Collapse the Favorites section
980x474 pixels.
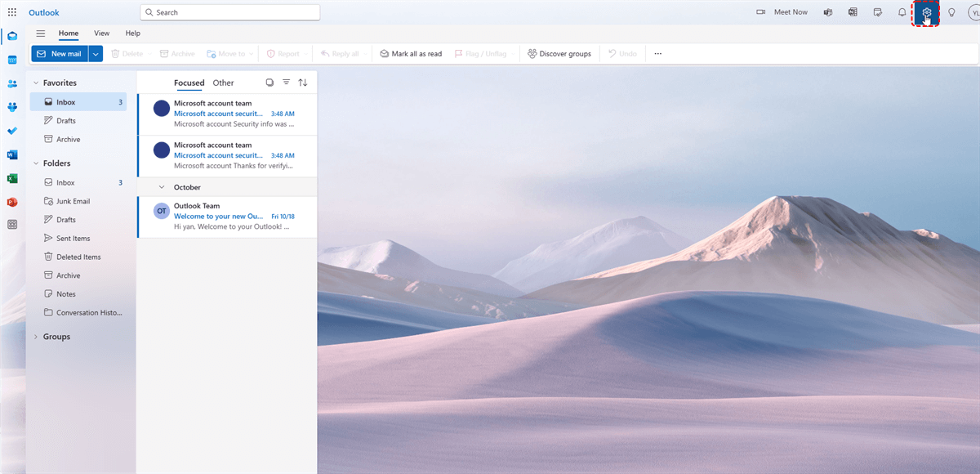[36, 83]
